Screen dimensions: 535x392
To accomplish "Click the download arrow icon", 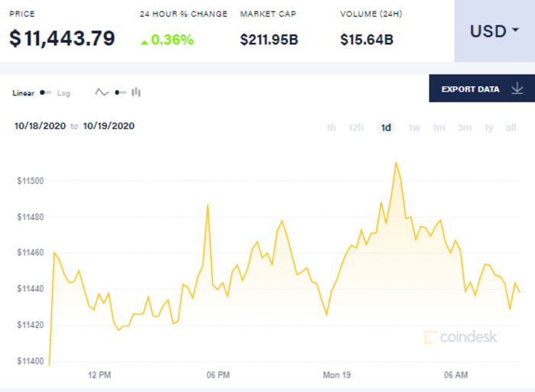I will (517, 89).
